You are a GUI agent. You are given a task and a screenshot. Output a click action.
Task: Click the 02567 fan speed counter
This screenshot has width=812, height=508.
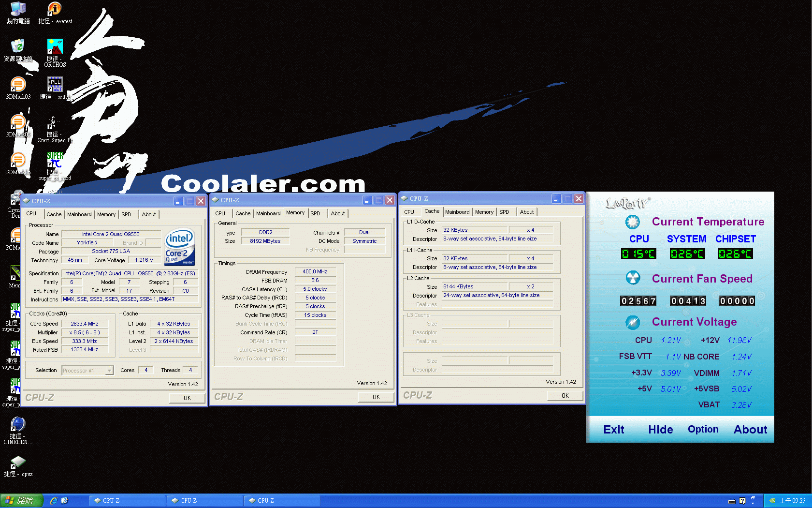638,301
